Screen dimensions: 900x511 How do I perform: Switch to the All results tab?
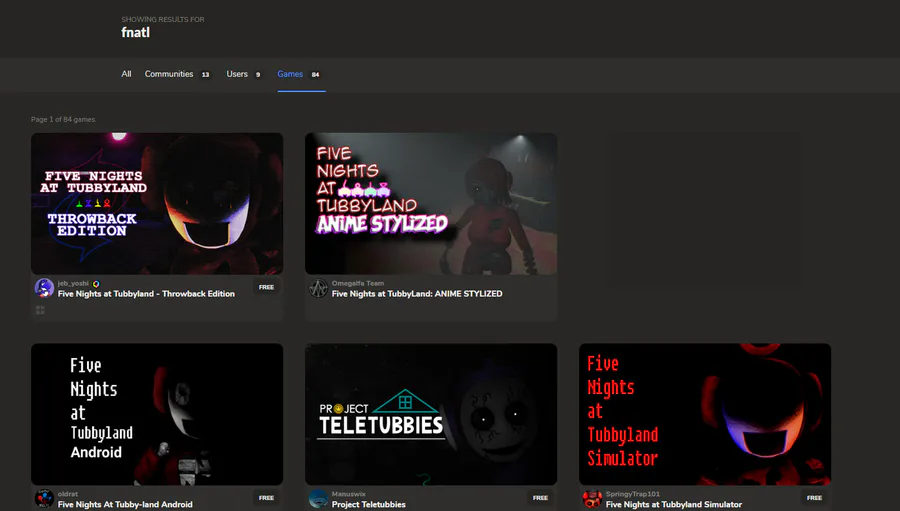point(126,74)
